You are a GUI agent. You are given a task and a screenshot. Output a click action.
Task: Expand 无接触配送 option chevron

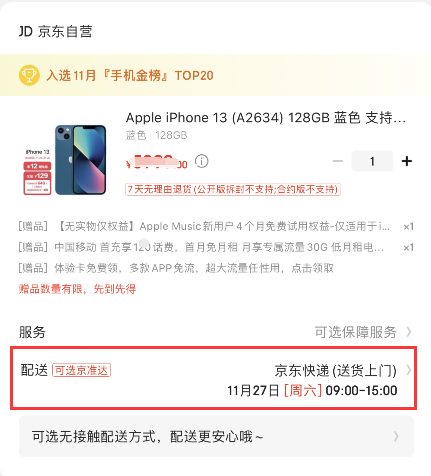click(396, 436)
